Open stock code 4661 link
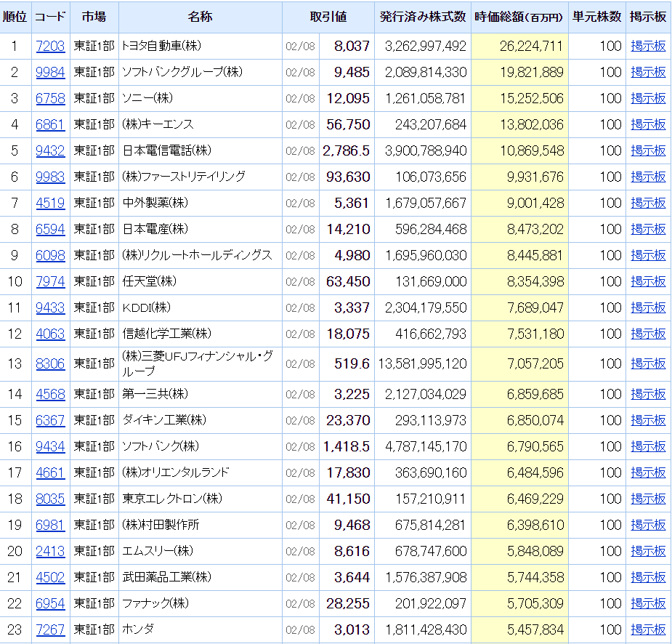This screenshot has height=644, width=672. (50, 472)
